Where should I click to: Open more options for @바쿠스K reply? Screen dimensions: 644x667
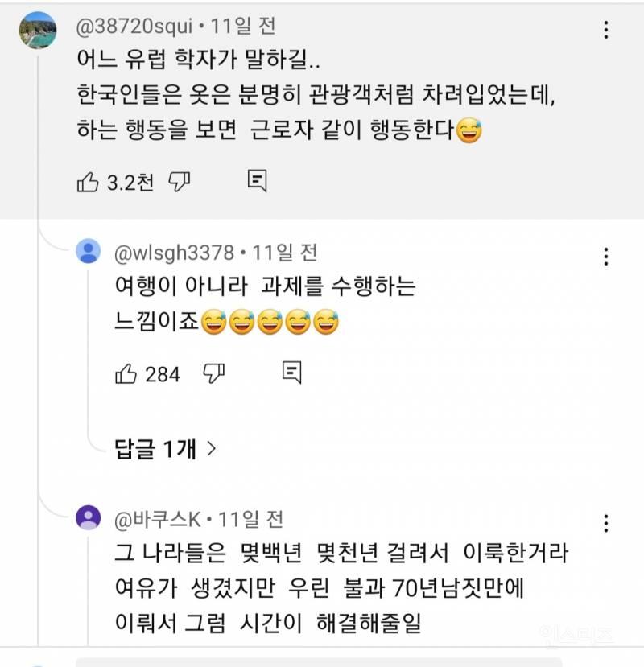[606, 523]
